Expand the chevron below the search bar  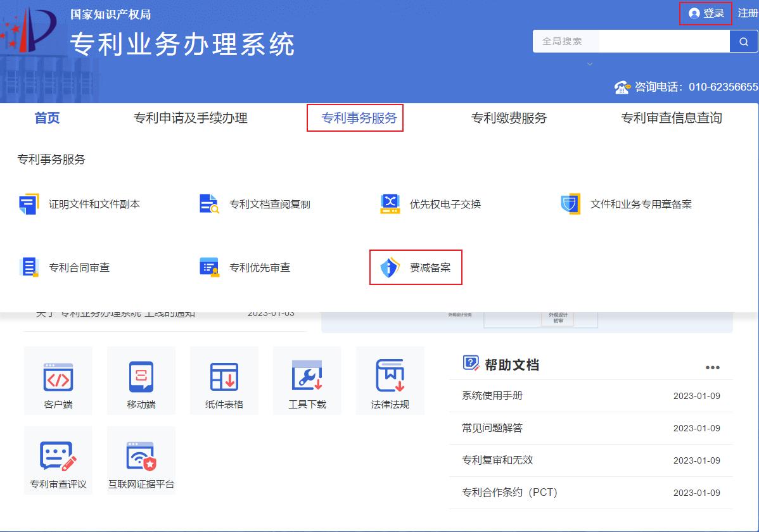[x=590, y=64]
